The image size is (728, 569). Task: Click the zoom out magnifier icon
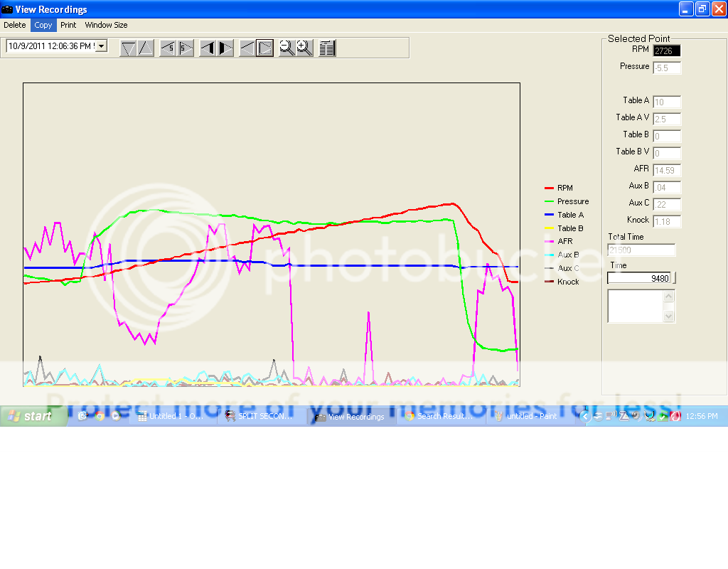point(287,48)
